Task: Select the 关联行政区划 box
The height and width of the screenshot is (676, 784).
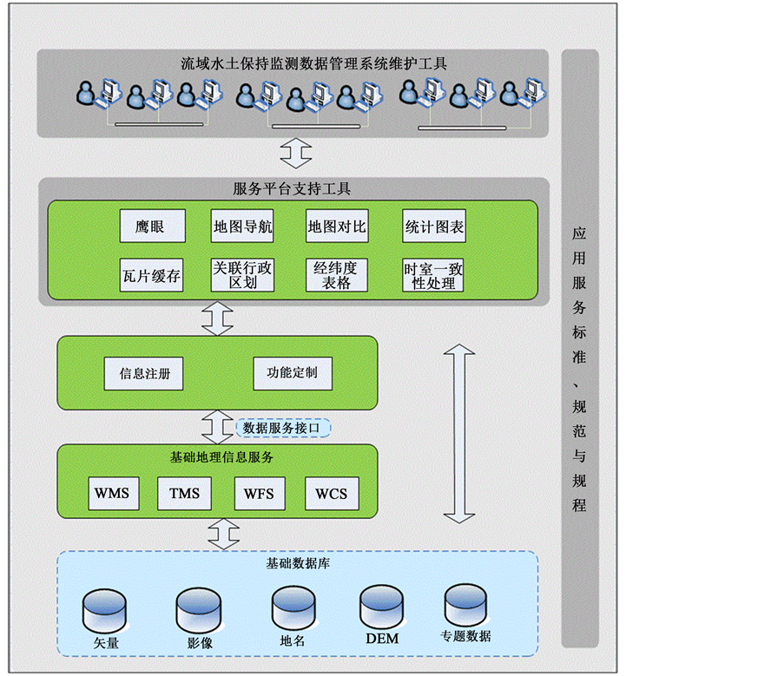Action: pos(243,275)
